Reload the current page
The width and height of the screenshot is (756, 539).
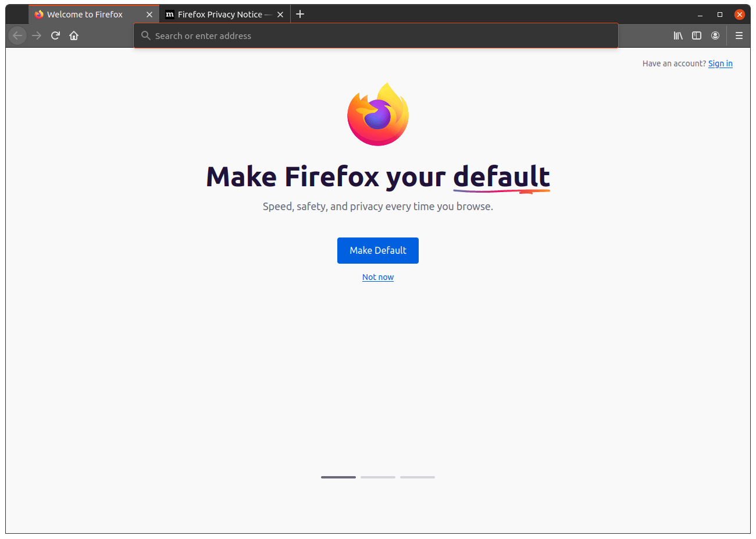pos(55,36)
